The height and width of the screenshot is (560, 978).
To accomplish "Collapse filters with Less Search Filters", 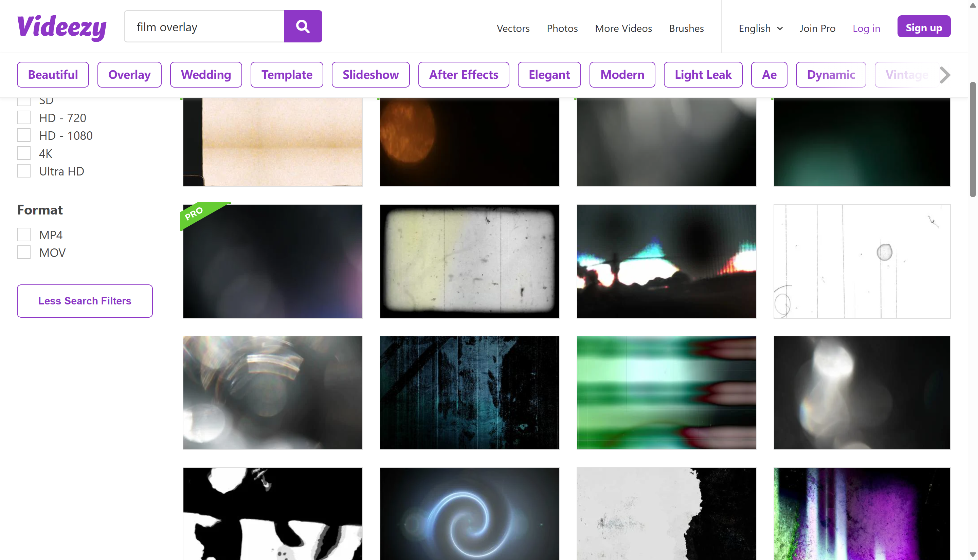I will point(85,301).
